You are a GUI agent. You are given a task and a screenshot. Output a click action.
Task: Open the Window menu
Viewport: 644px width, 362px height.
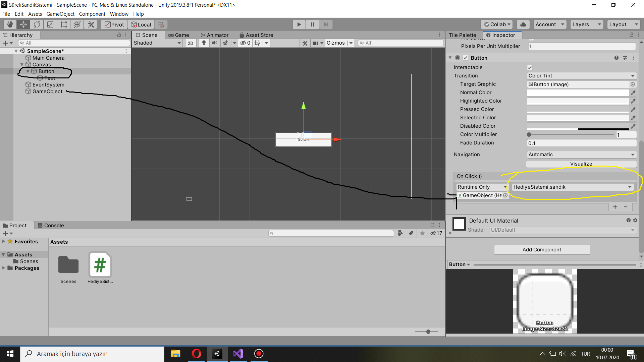[x=119, y=14]
